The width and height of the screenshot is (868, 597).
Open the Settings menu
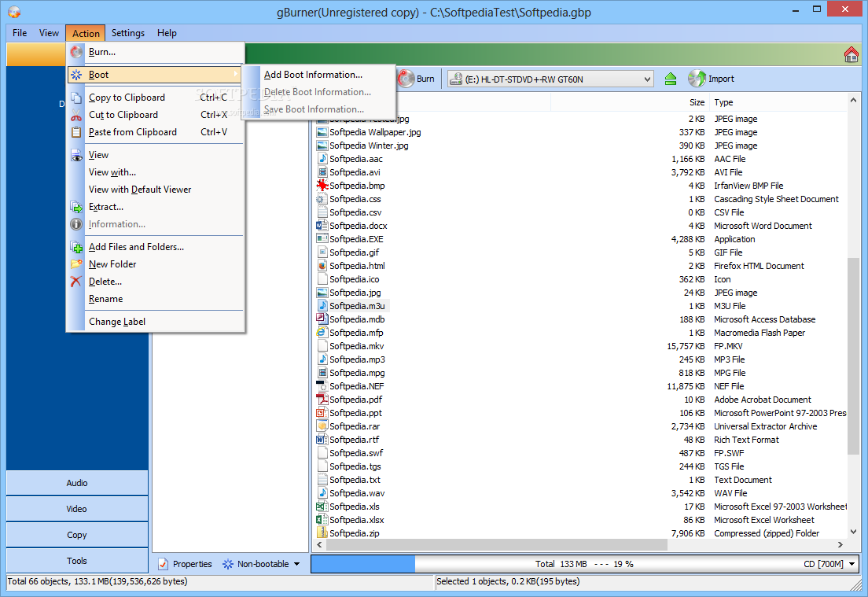point(128,33)
